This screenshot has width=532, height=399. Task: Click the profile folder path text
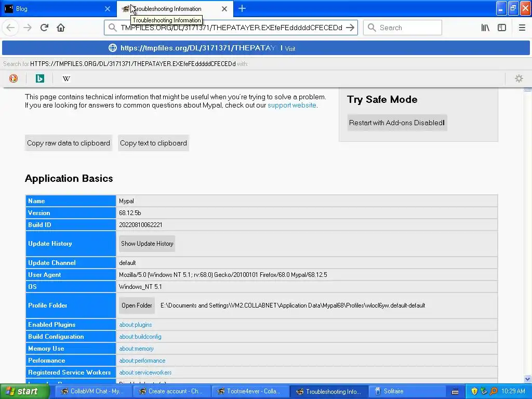292,305
